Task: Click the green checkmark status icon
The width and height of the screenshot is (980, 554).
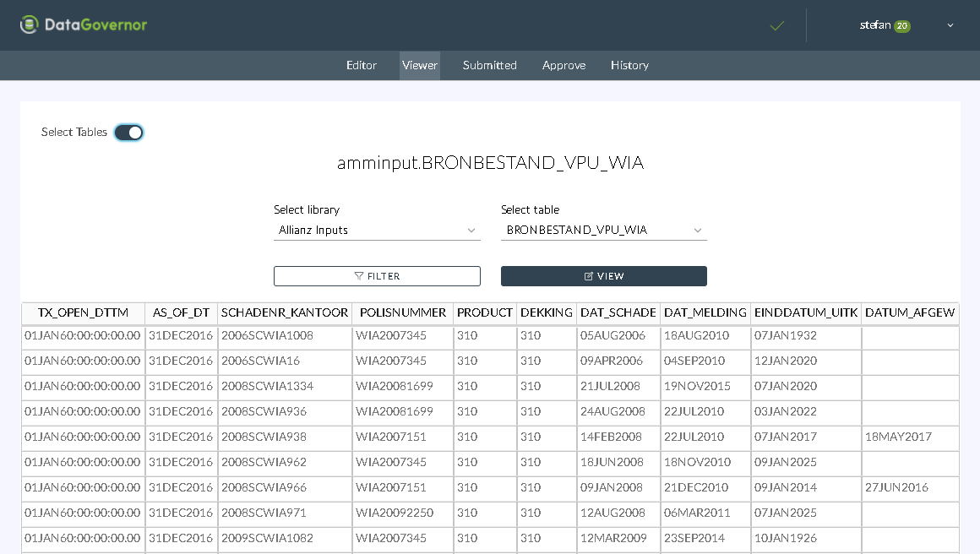Action: coord(777,26)
